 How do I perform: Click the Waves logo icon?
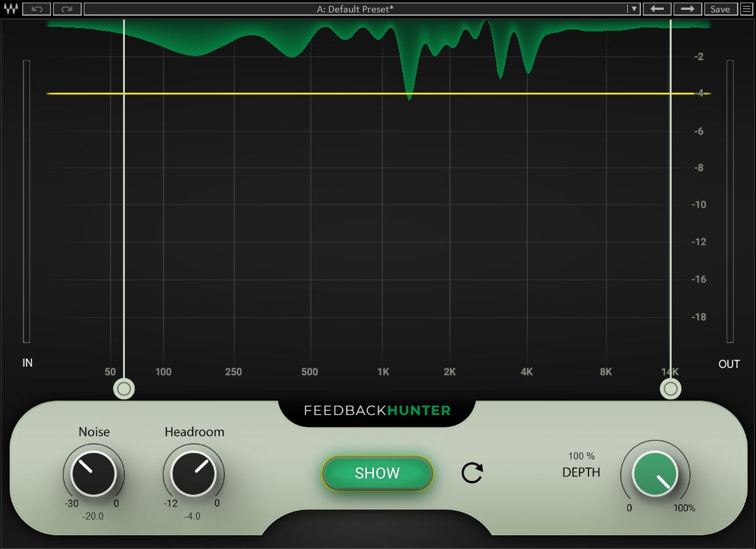[10, 9]
